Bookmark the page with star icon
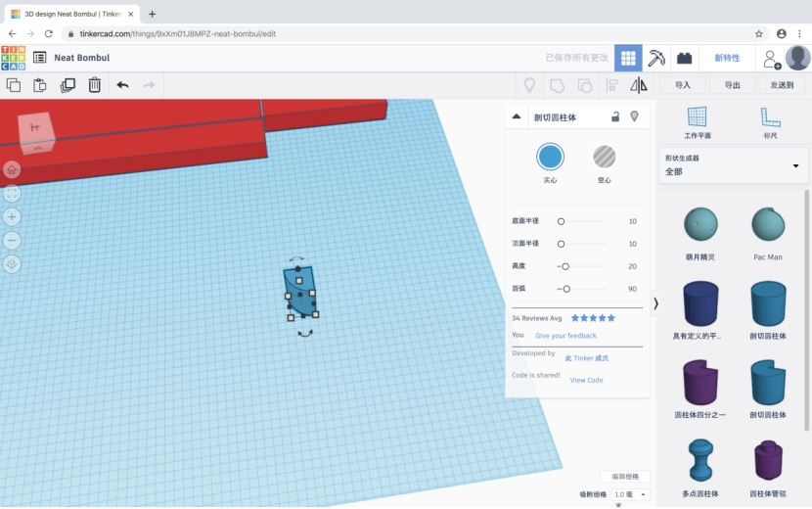This screenshot has width=812, height=509. coord(758,33)
